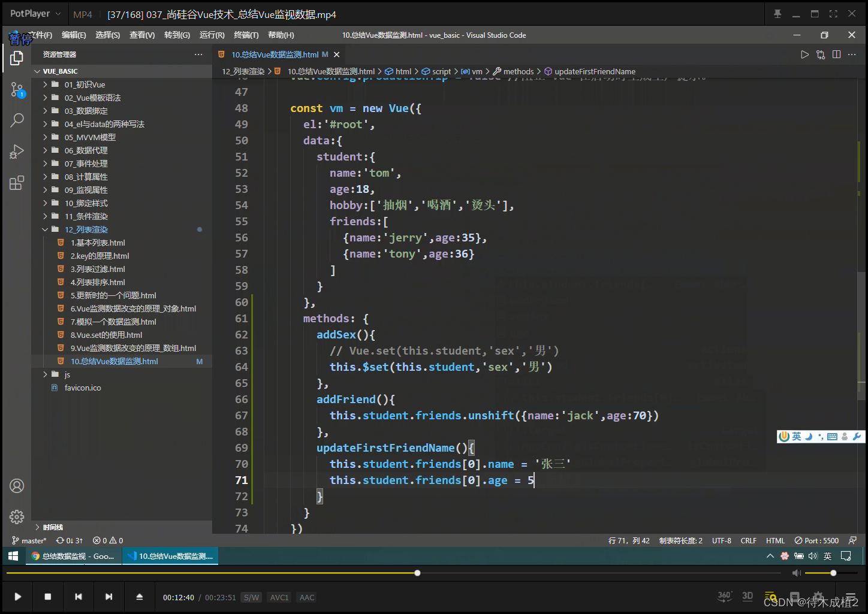Pin PotPlayer window on top
The image size is (868, 614).
coord(777,14)
